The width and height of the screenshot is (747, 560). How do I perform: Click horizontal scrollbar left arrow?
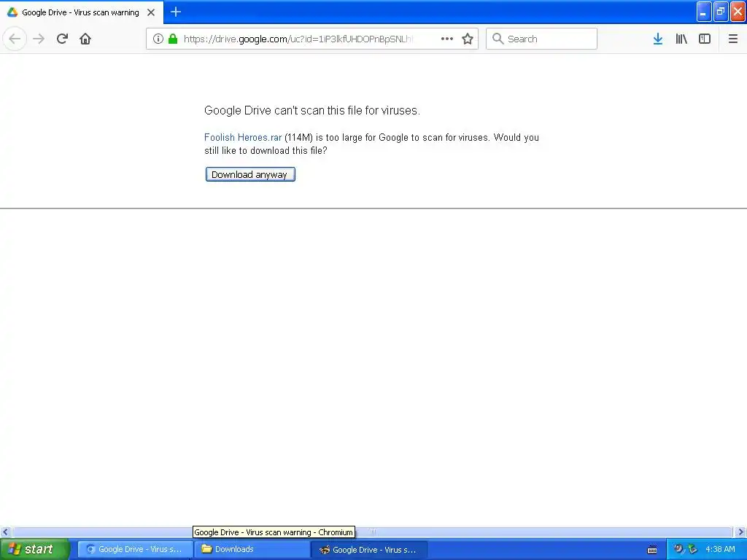(x=5, y=532)
